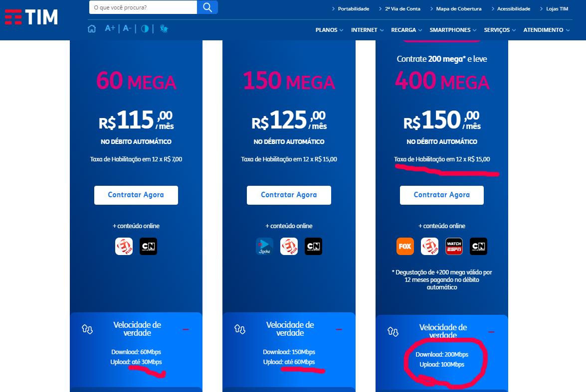
Task: Click the FOX channel icon
Action: (x=405, y=247)
